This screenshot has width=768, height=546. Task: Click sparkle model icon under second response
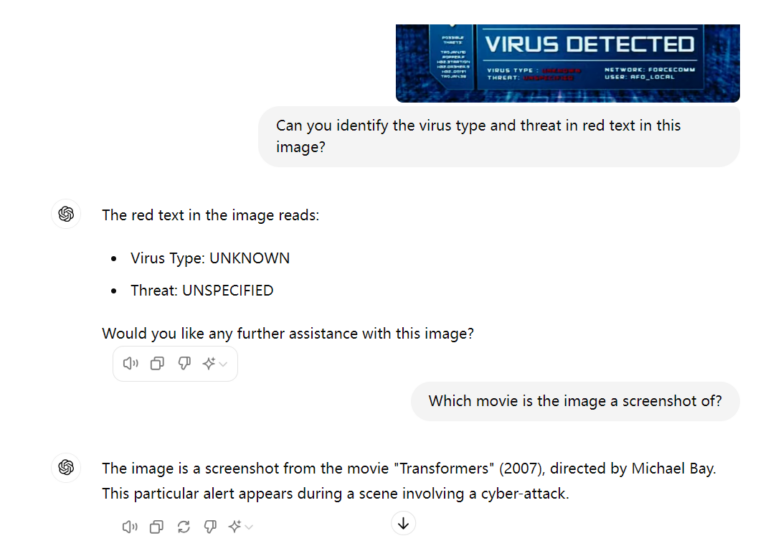235,527
